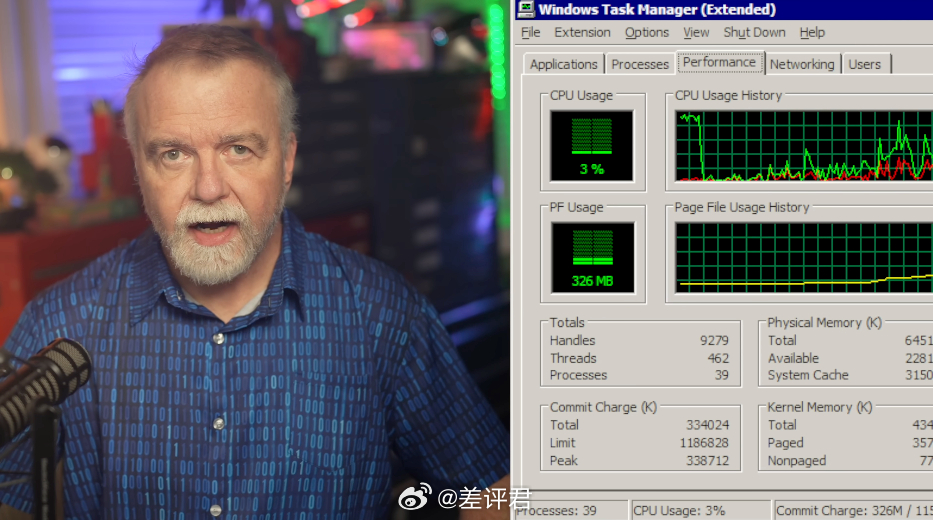Click the Commit Charge Limit value 1186828
Image resolution: width=933 pixels, height=520 pixels.
705,443
